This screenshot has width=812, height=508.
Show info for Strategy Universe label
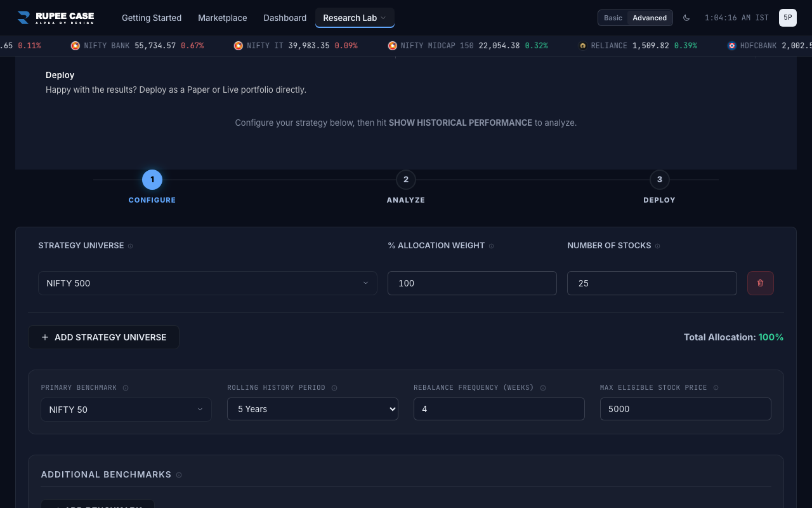pyautogui.click(x=131, y=246)
